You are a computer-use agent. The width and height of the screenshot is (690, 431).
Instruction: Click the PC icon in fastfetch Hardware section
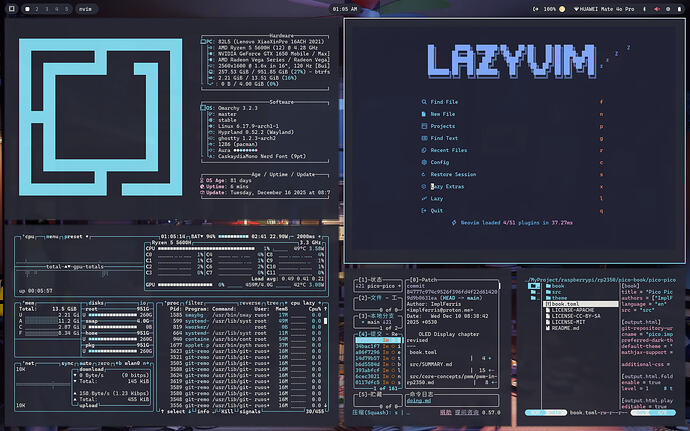[204, 41]
